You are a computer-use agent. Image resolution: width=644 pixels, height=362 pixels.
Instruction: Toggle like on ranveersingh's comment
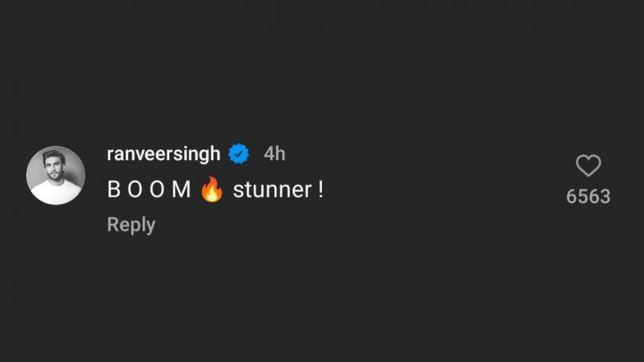588,166
